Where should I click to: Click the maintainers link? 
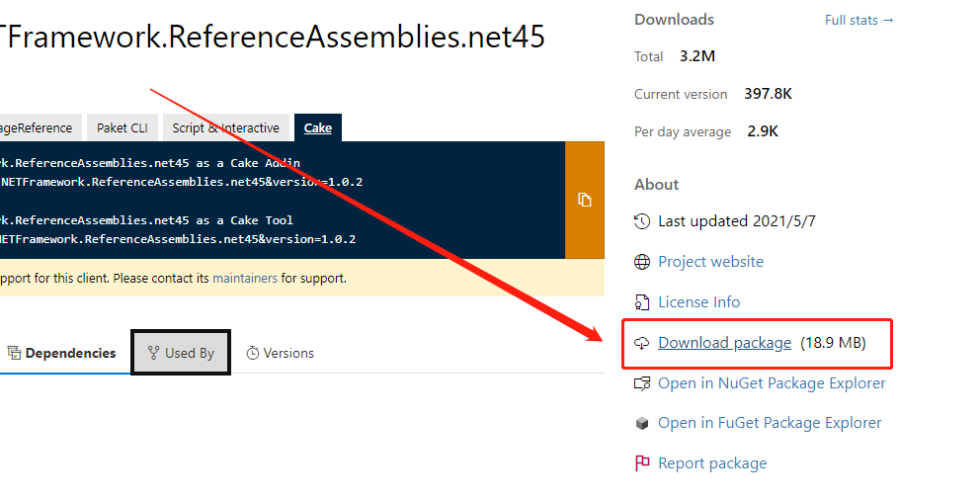click(245, 279)
